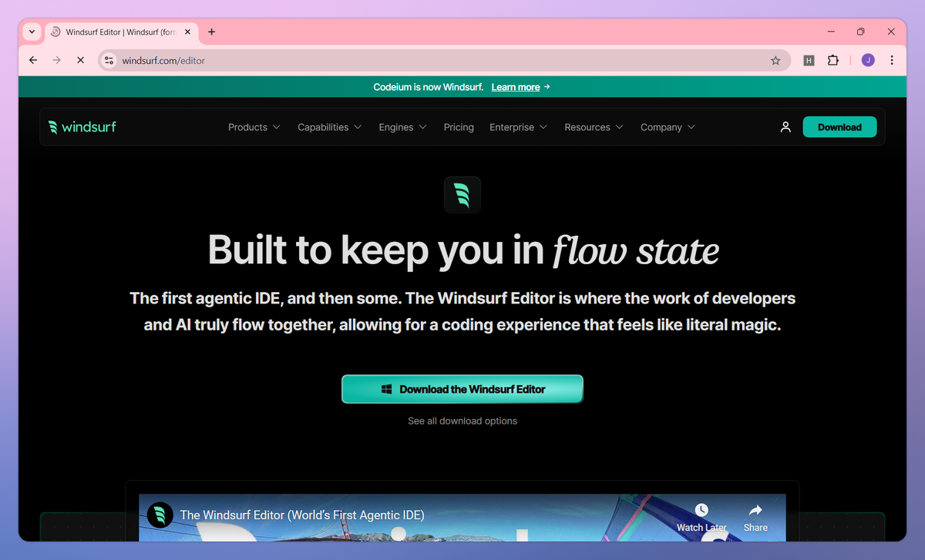925x560 pixels.
Task: Click the Download button in the navbar
Action: point(839,127)
